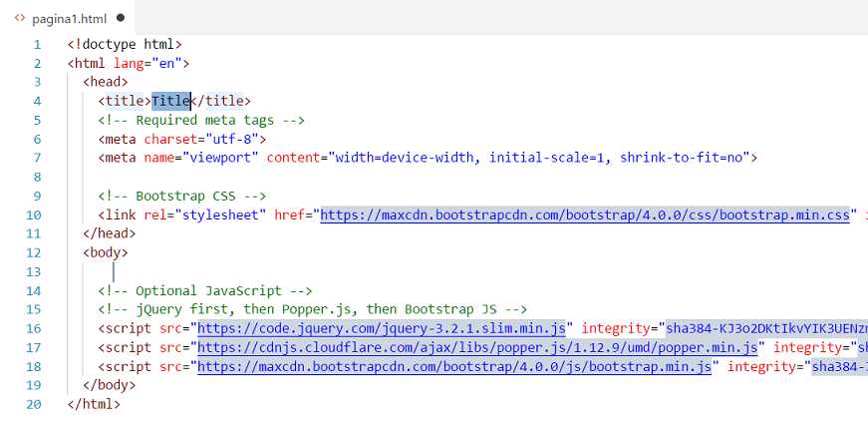
Task: Click the closing </head> tag
Action: [109, 233]
